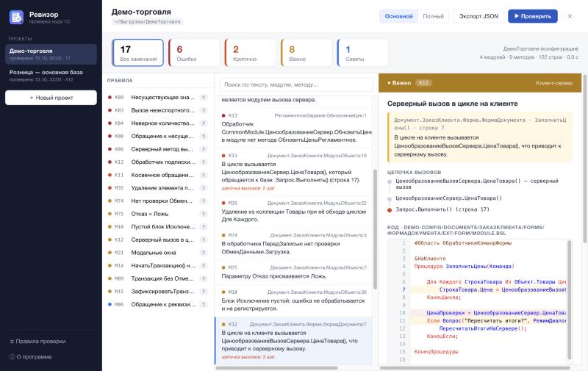Create project via Новый проект button
The width and height of the screenshot is (588, 371).
coord(51,98)
